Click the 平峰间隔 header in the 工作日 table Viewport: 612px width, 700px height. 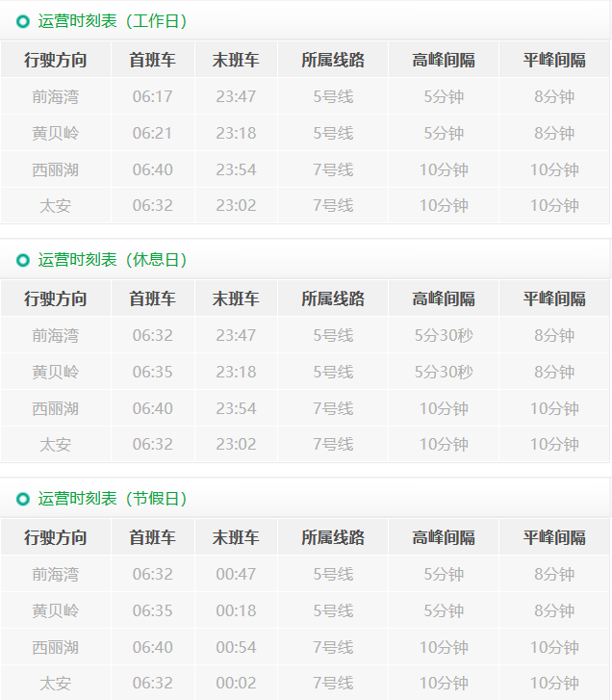point(554,60)
